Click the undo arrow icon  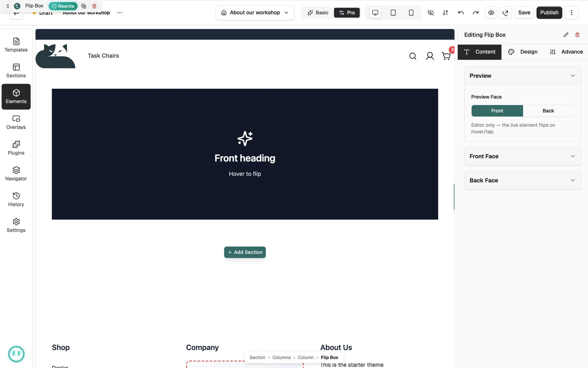click(461, 13)
